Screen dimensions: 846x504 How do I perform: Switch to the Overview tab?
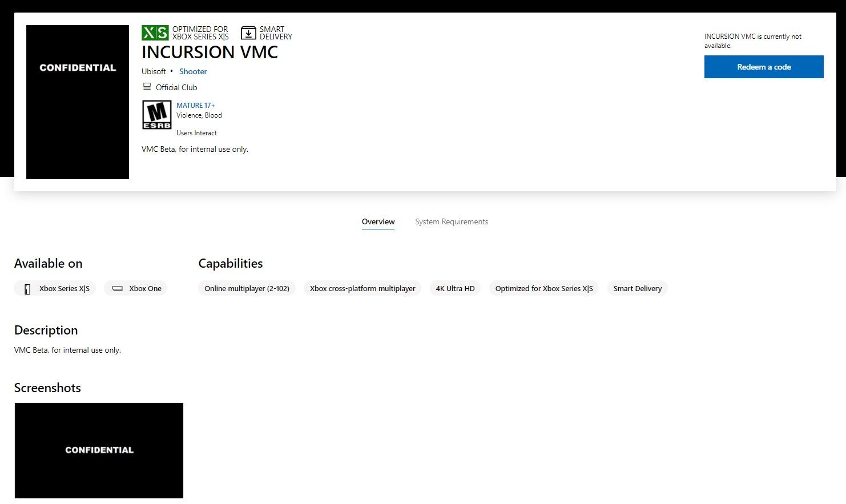378,221
